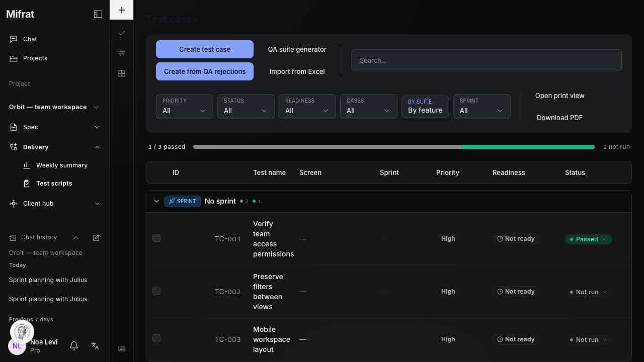The height and width of the screenshot is (362, 644).
Task: Open the notifications bell icon
Action: [74, 345]
